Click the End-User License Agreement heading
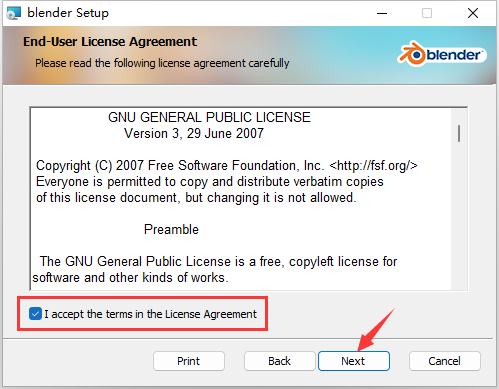 pyautogui.click(x=110, y=42)
